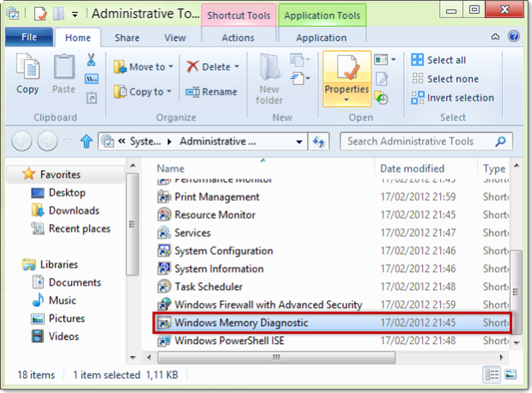Click Select all button
The image size is (532, 393).
tap(438, 60)
